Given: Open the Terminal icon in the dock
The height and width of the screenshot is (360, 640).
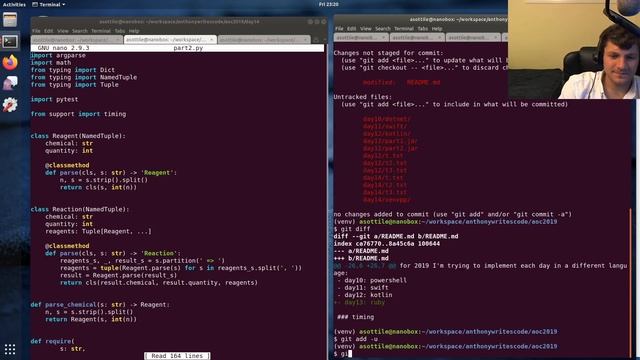Looking at the screenshot, I should (x=10, y=41).
